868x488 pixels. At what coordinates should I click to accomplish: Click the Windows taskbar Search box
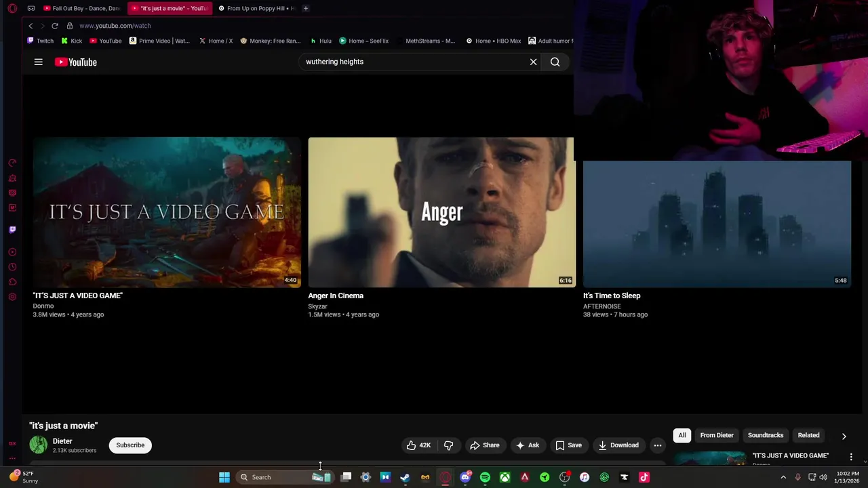click(x=285, y=477)
